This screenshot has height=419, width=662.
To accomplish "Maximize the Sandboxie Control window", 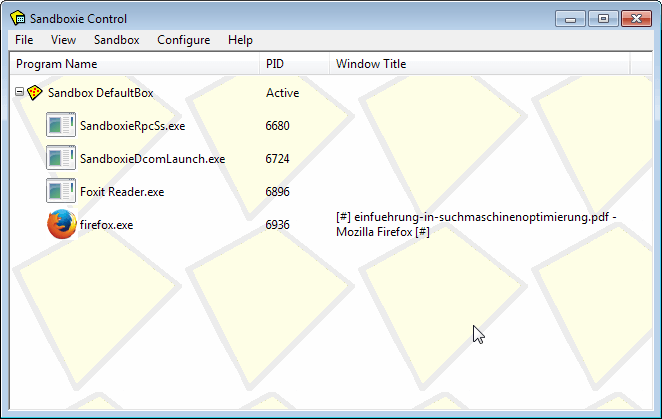I will 603,19.
